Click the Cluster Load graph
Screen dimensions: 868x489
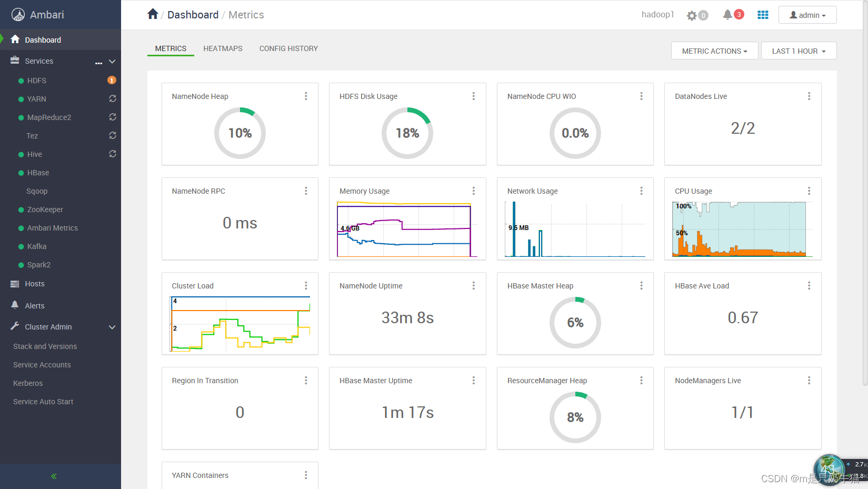240,324
